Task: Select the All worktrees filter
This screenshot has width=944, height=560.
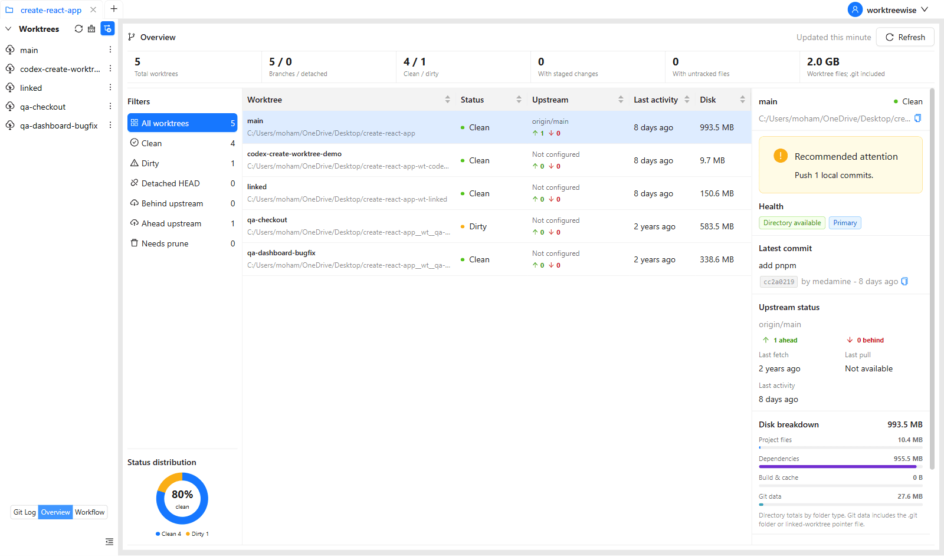Action: click(182, 123)
